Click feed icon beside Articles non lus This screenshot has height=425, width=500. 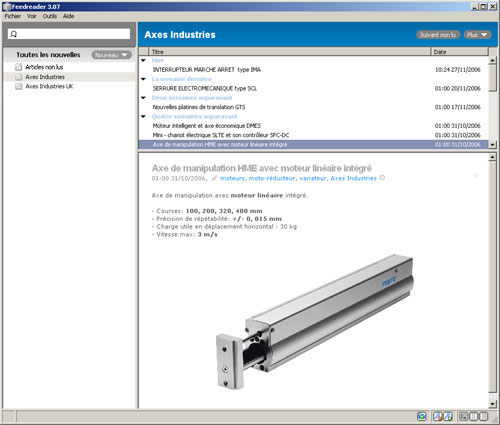[19, 67]
